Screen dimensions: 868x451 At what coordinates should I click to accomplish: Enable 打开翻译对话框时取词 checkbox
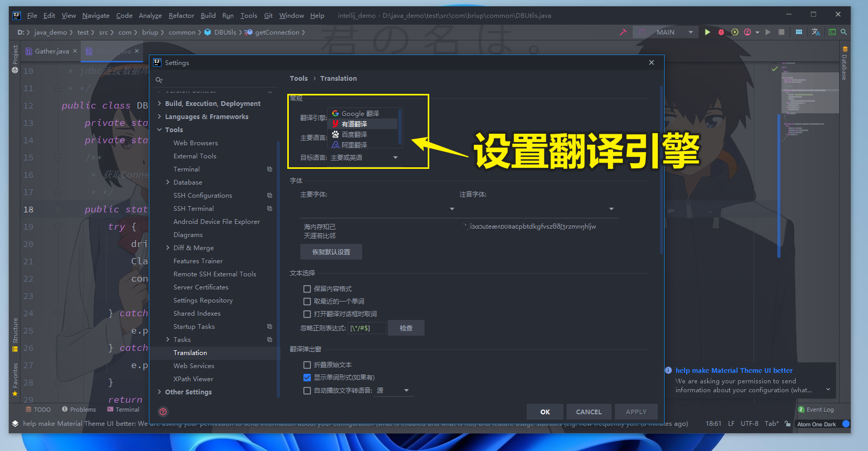click(307, 314)
